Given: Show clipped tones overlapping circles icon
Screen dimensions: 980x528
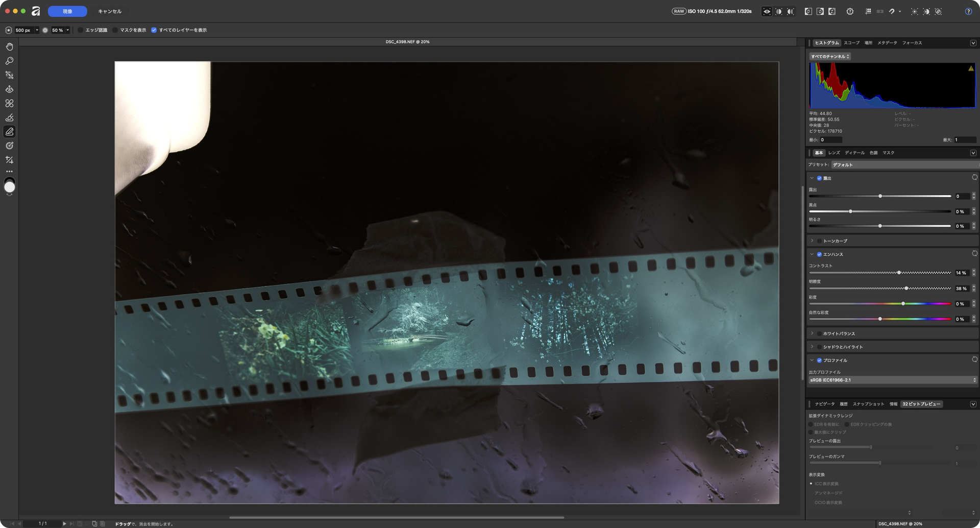Looking at the screenshot, I should (938, 11).
